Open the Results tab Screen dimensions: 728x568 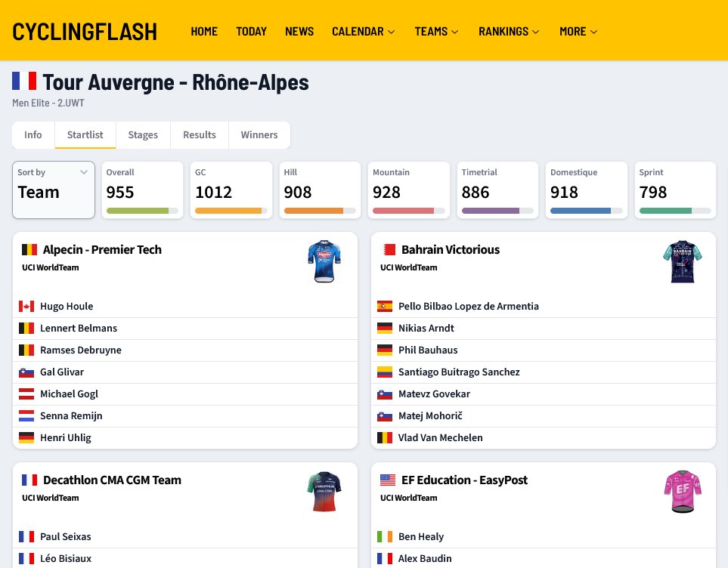[x=199, y=135]
